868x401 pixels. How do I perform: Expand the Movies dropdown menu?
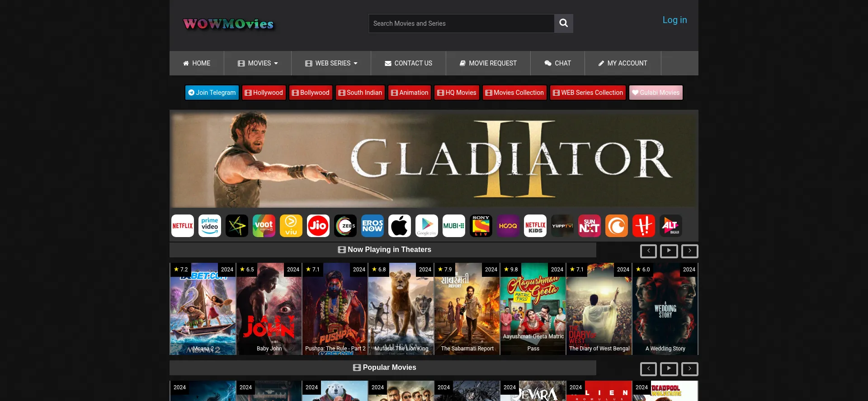258,63
